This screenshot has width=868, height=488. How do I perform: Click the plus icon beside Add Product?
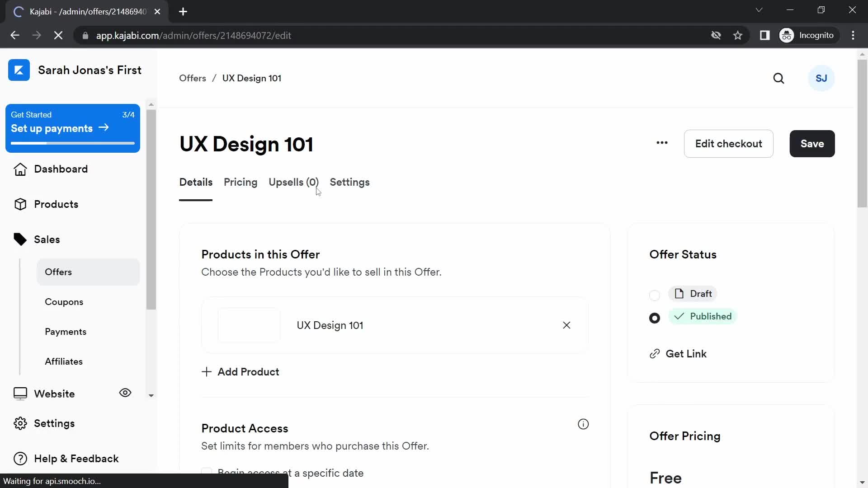pyautogui.click(x=207, y=372)
